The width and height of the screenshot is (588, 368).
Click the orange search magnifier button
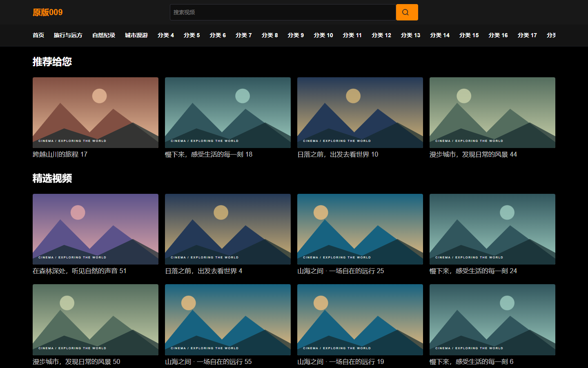[407, 12]
